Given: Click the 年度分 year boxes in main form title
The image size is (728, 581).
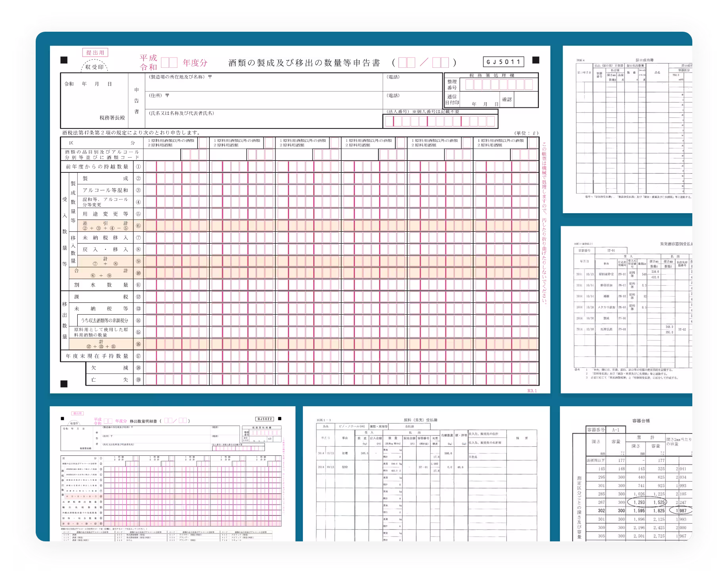Looking at the screenshot, I should click(169, 63).
